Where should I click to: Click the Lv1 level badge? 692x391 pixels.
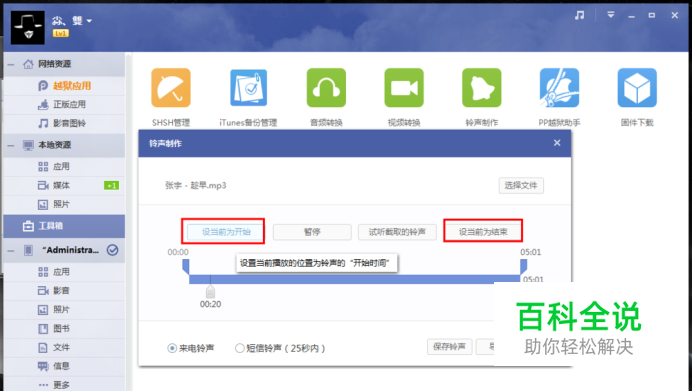60,33
